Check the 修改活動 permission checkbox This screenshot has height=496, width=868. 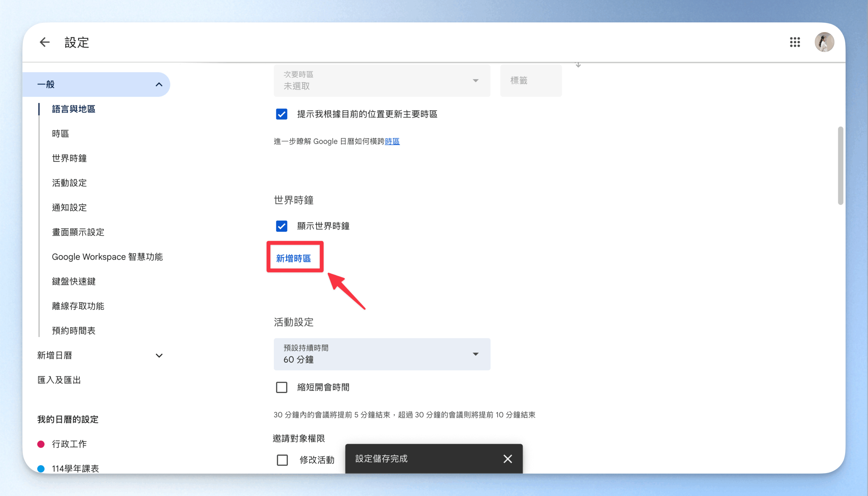[282, 460]
